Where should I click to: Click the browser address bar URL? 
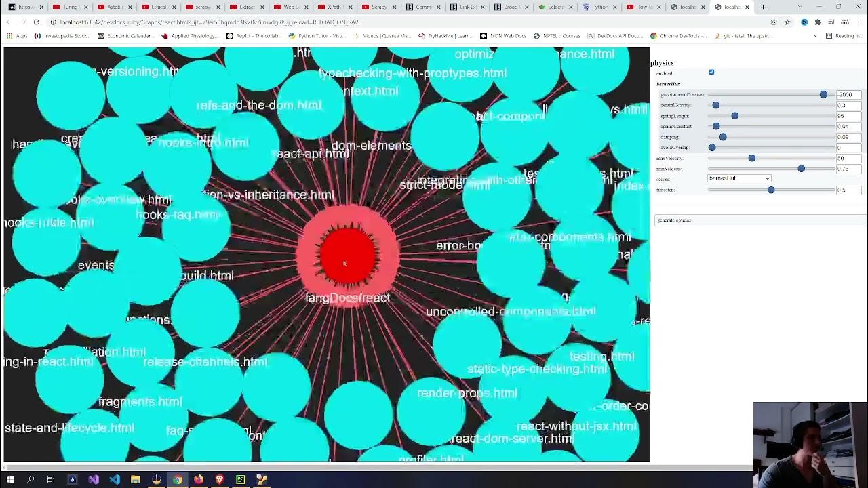click(210, 22)
